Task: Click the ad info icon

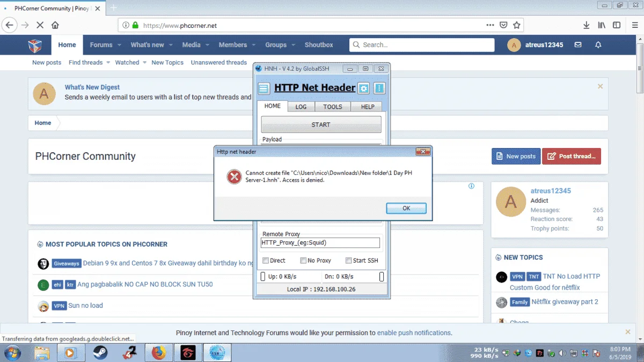Action: coord(471,186)
